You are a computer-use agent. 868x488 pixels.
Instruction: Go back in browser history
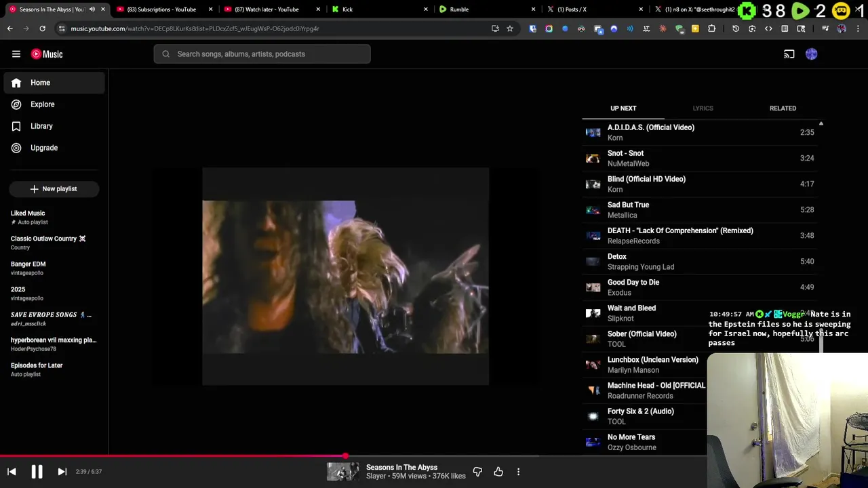point(9,28)
